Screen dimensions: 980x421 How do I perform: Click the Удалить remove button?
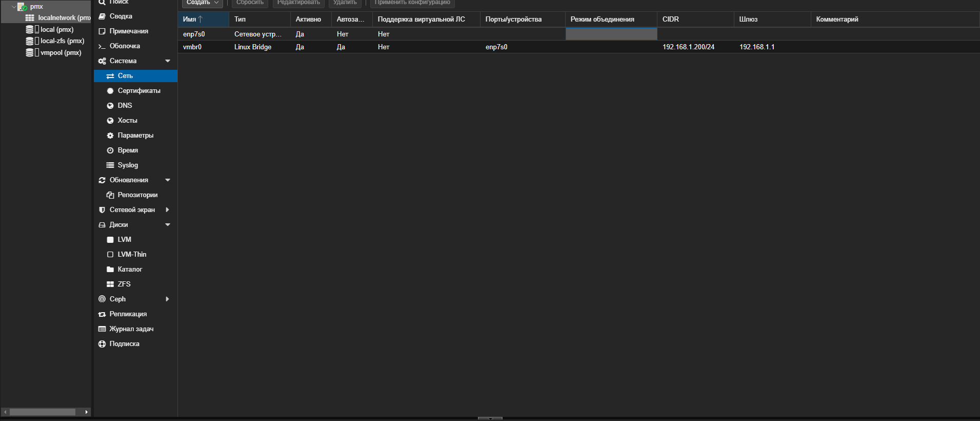345,3
